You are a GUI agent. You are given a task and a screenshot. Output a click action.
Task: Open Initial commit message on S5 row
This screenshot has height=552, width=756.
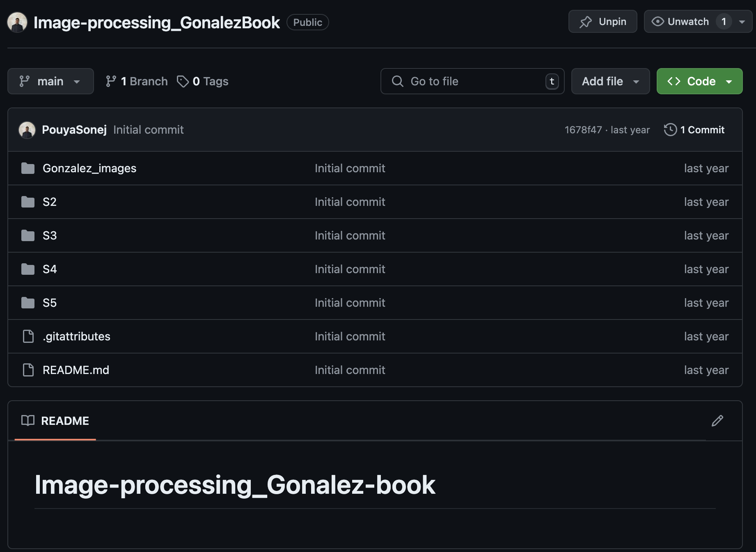350,303
